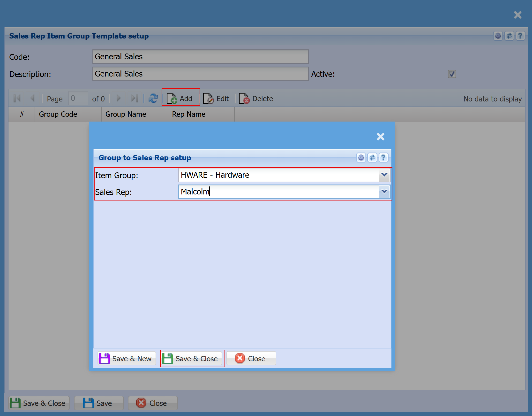The image size is (532, 416).
Task: Expand the Sales Rep dropdown arrow
Action: click(x=384, y=192)
